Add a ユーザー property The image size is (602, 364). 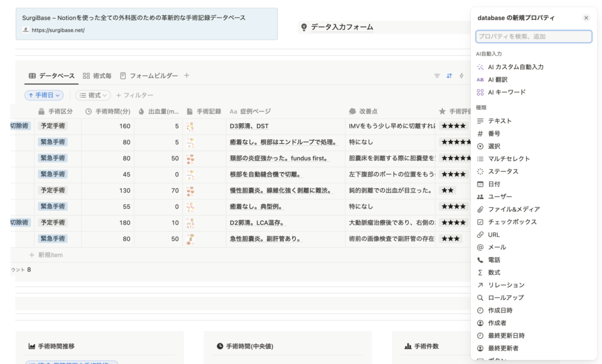534,197
